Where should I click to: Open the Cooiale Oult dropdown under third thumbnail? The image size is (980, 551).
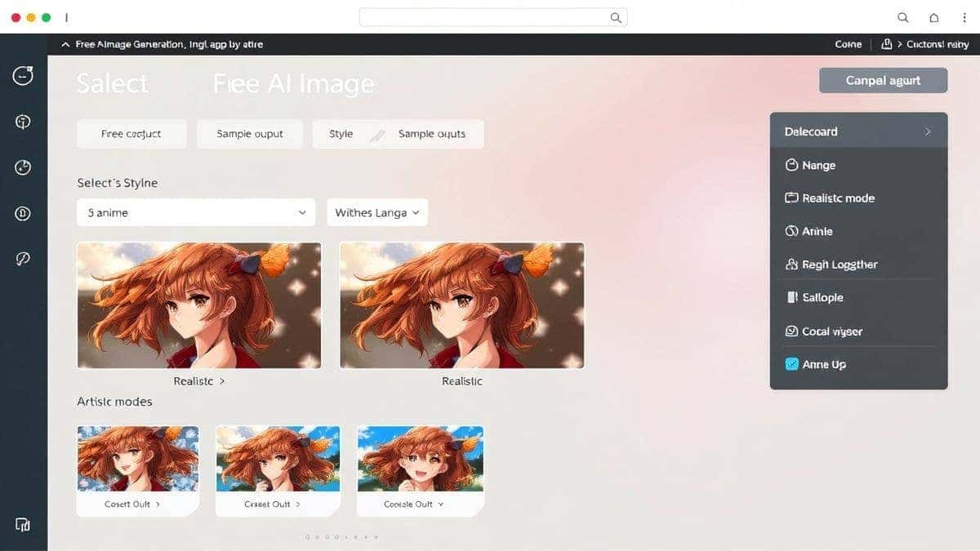[441, 504]
